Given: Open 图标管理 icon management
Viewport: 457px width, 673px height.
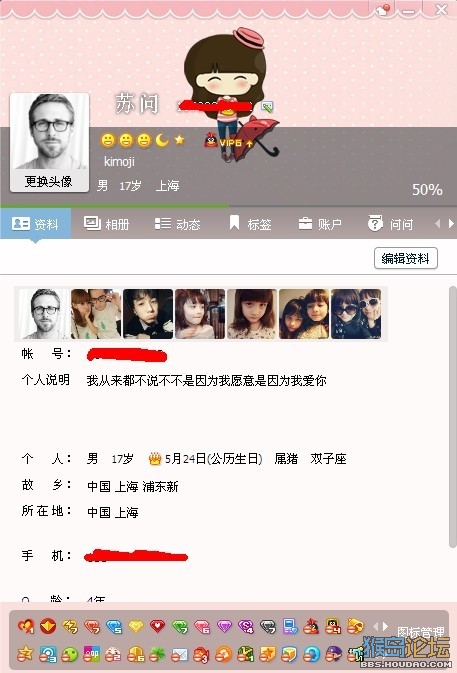Looking at the screenshot, I should [421, 632].
